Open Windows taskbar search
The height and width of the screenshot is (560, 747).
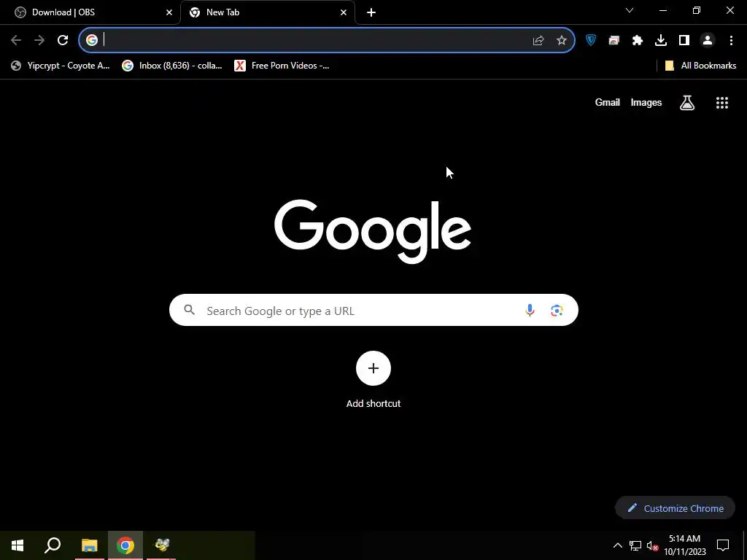[x=53, y=545]
